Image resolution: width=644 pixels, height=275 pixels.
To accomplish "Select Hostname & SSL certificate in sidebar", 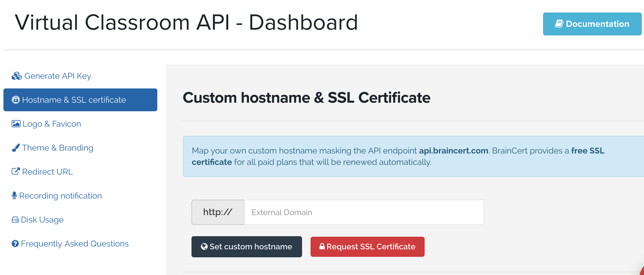I will [74, 100].
